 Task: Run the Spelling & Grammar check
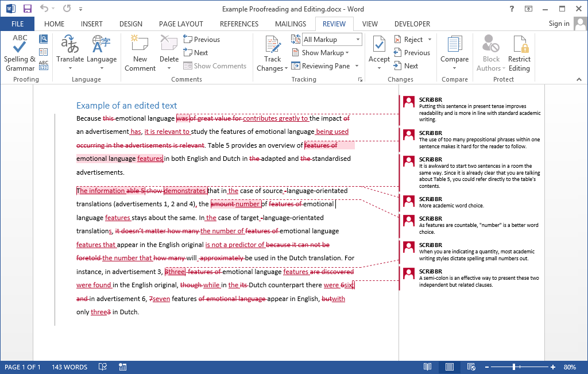click(x=19, y=52)
